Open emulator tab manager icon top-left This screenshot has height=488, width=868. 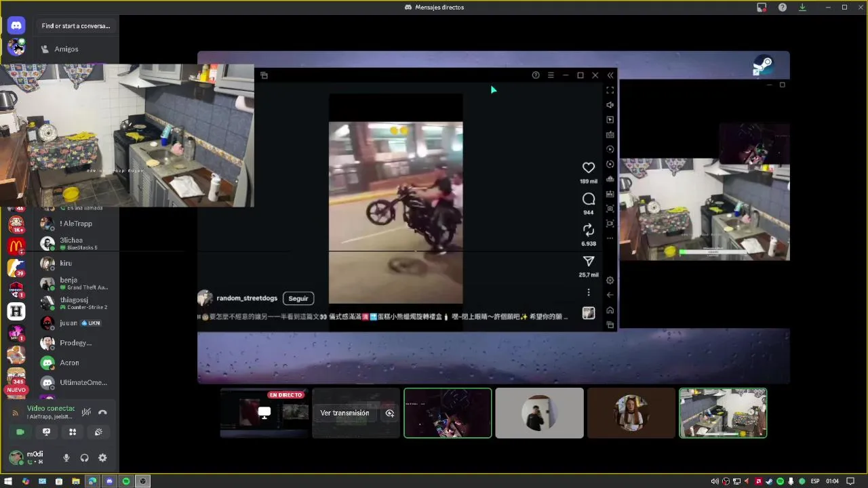264,75
